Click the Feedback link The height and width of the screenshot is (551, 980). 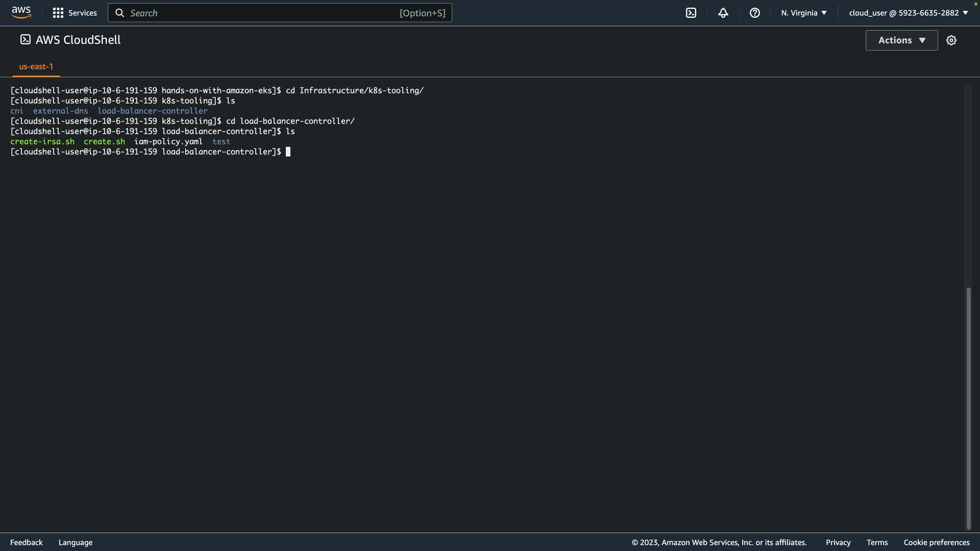(27, 542)
